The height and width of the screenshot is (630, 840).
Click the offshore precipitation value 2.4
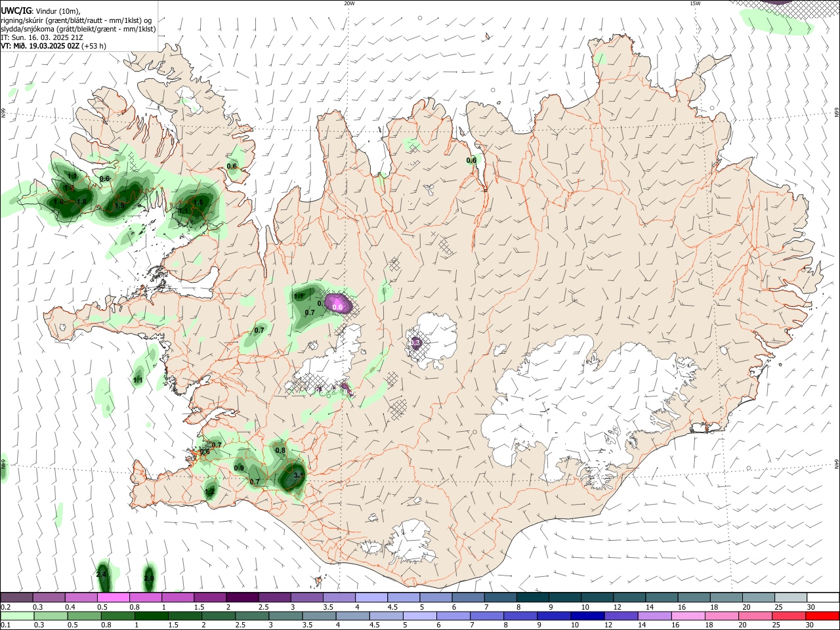[x=101, y=574]
